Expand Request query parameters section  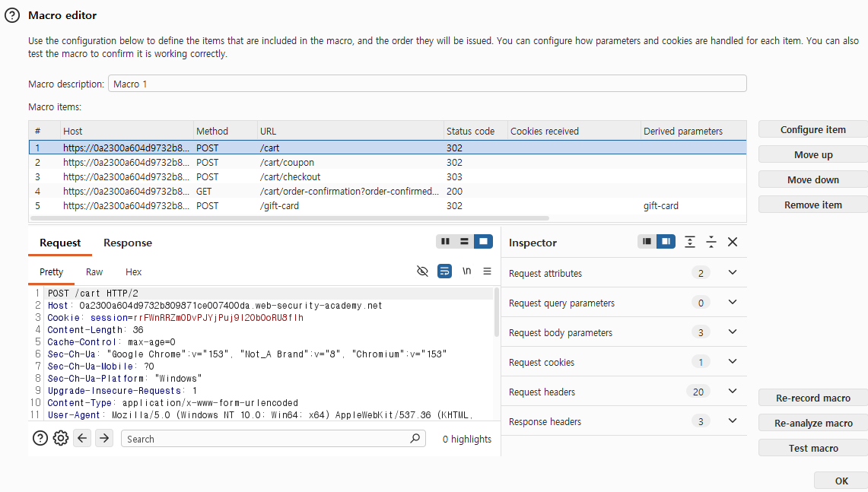[733, 302]
